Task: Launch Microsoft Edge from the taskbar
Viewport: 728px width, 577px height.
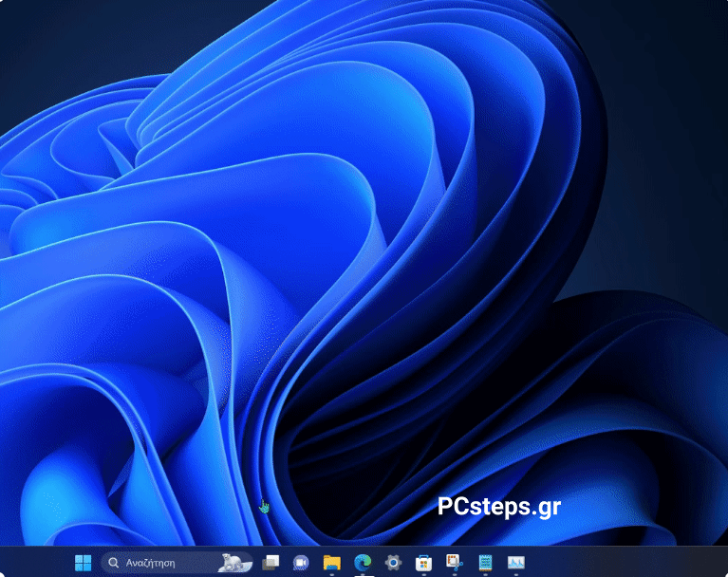Action: tap(363, 563)
